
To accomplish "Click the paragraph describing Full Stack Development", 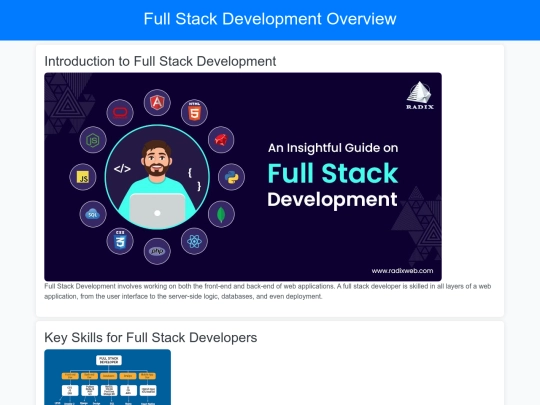I will tap(268, 291).
